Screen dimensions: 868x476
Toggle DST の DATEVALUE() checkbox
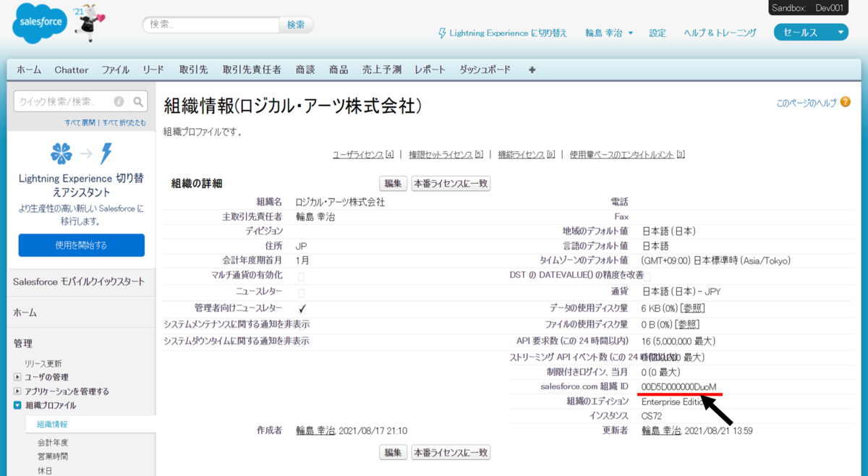(x=647, y=277)
